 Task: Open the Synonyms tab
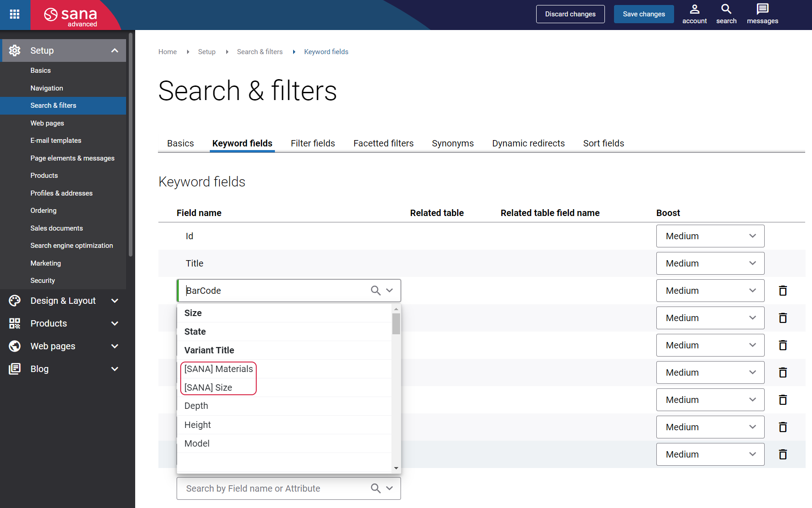click(452, 143)
